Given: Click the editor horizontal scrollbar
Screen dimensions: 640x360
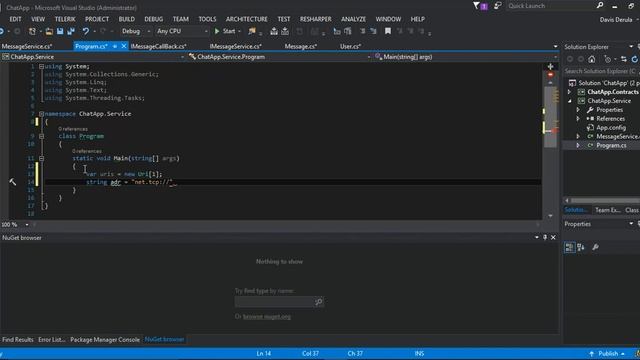Looking at the screenshot, I should [x=286, y=224].
